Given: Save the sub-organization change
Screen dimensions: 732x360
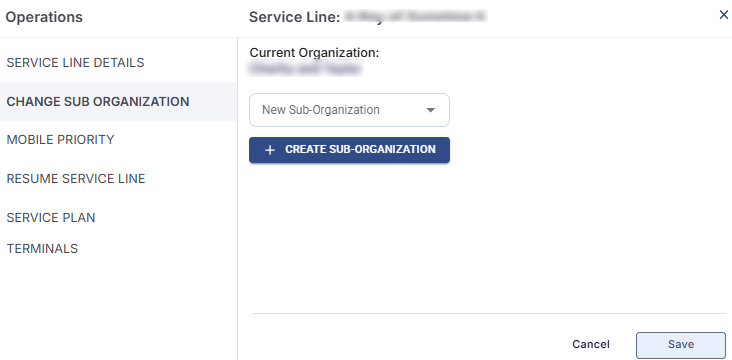Looking at the screenshot, I should [681, 345].
